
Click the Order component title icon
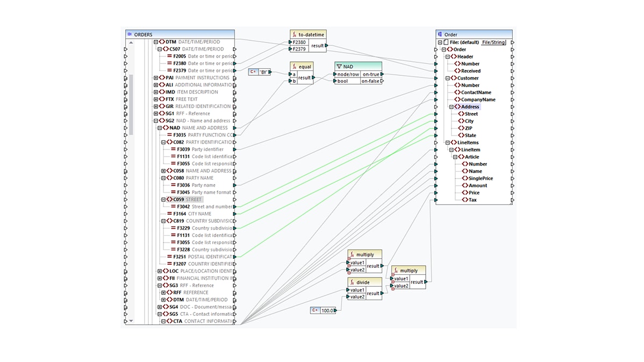click(x=440, y=34)
